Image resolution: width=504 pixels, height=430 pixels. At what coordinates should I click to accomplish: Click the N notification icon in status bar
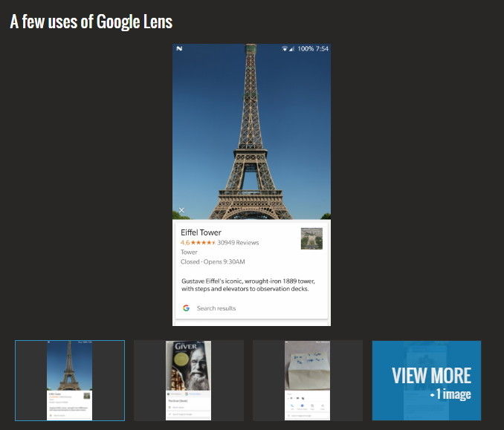179,48
